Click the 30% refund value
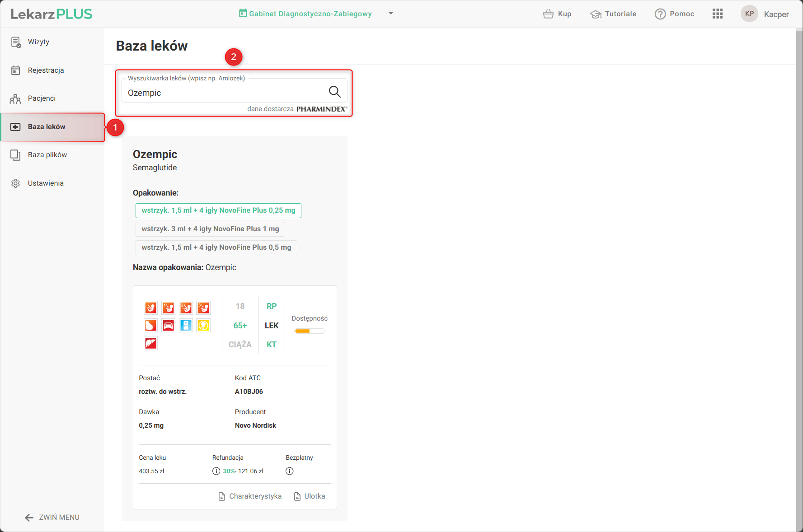Image resolution: width=803 pixels, height=532 pixels. (229, 471)
